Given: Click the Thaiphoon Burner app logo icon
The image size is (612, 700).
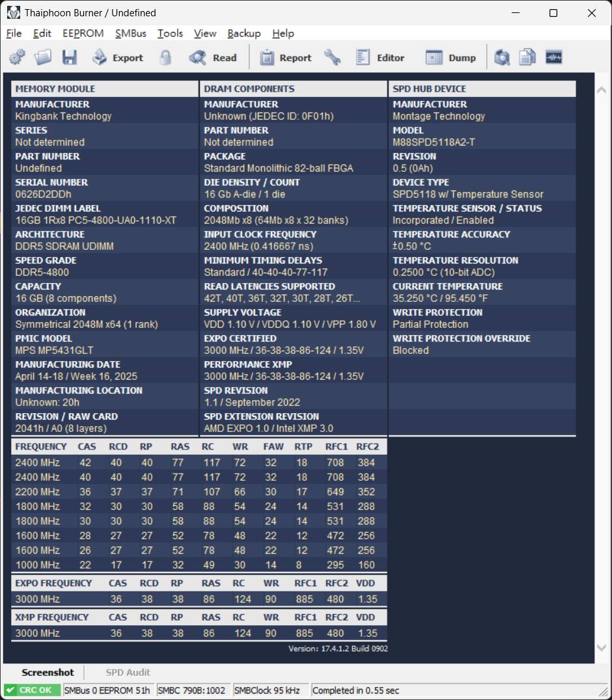Looking at the screenshot, I should 14,12.
